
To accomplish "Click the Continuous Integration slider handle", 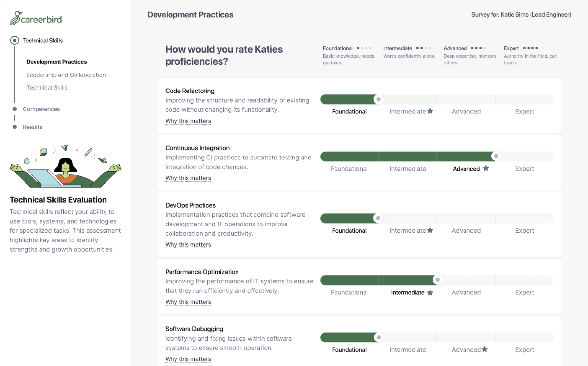I will tap(496, 156).
